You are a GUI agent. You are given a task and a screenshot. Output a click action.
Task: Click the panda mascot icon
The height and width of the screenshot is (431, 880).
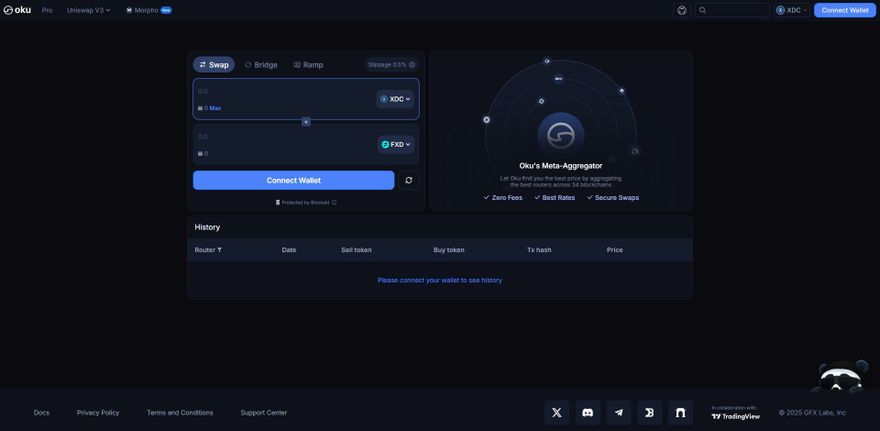840,376
